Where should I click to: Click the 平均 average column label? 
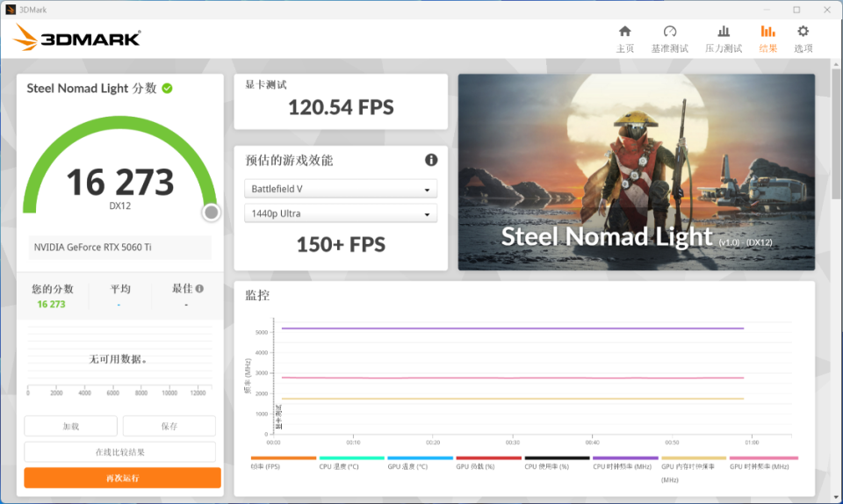pos(120,289)
